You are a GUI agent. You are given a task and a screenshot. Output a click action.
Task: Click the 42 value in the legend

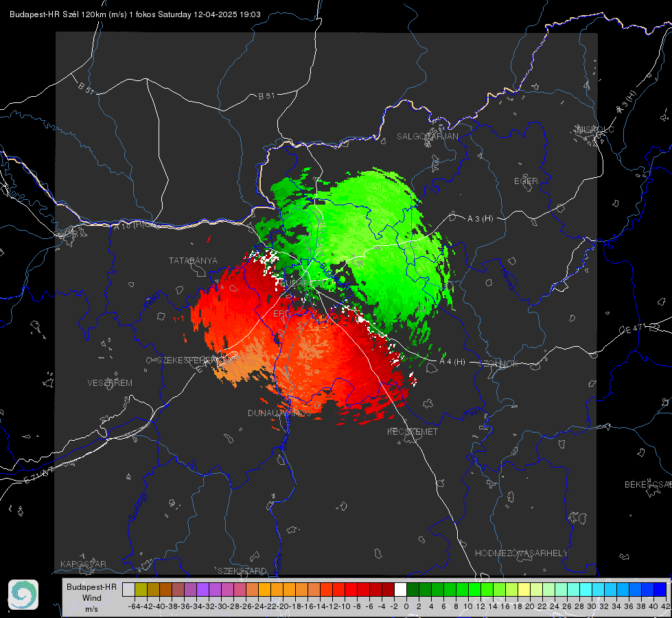coord(666,606)
